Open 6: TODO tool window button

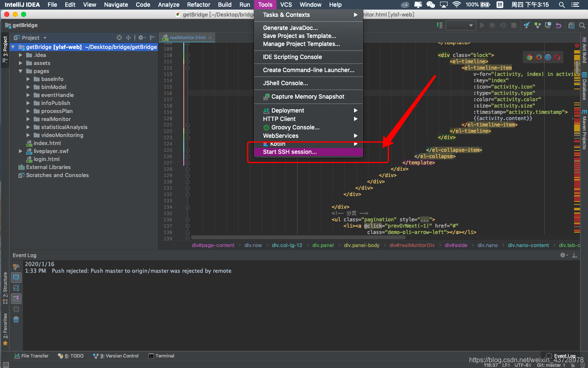pyautogui.click(x=71, y=356)
